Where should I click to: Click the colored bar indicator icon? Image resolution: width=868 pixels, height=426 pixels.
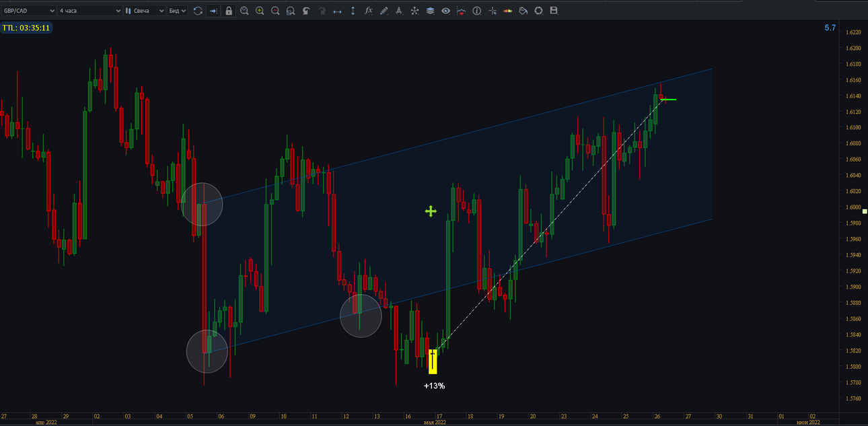click(507, 11)
